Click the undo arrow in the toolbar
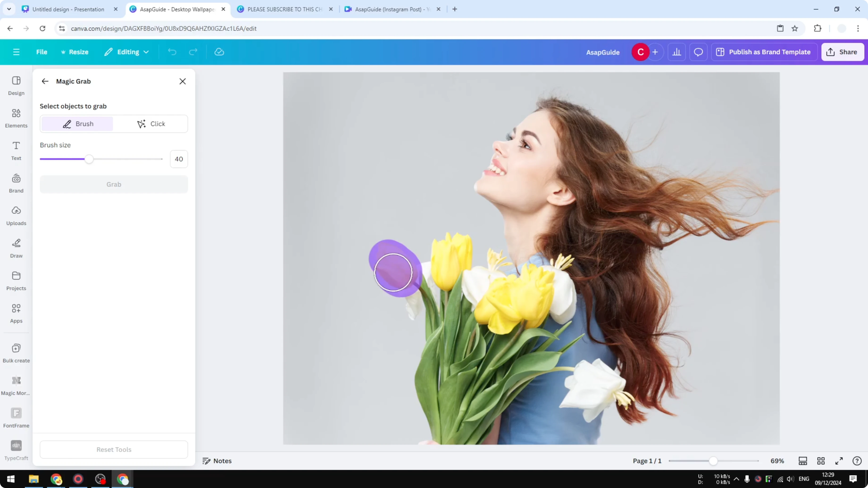 pos(172,52)
